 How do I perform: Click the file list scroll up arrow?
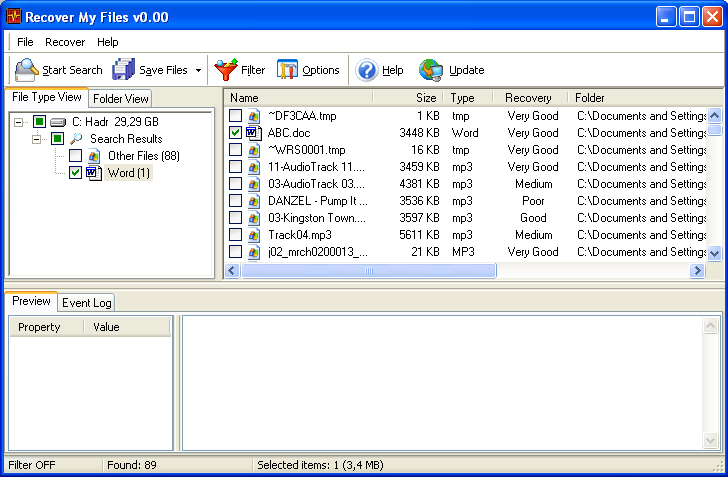(x=715, y=115)
